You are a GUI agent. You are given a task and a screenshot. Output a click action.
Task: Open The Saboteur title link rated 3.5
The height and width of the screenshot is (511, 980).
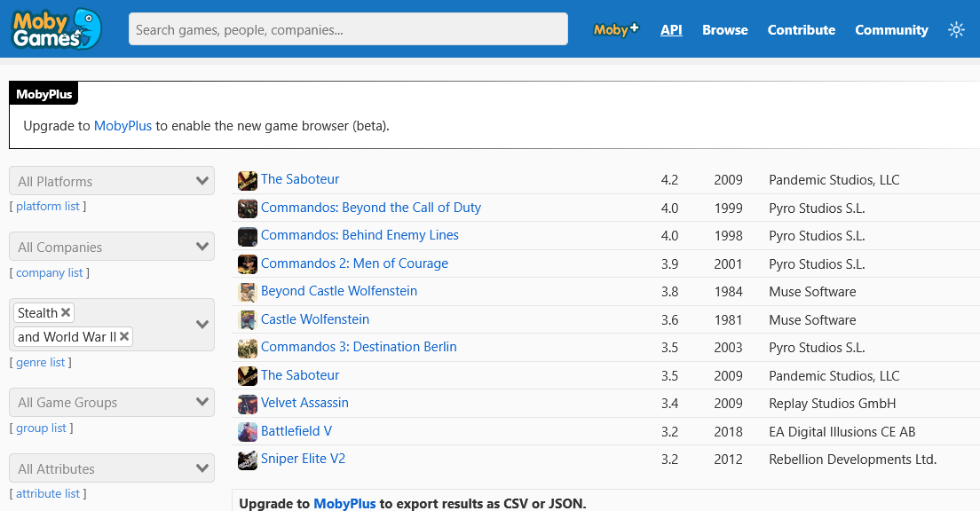click(300, 374)
